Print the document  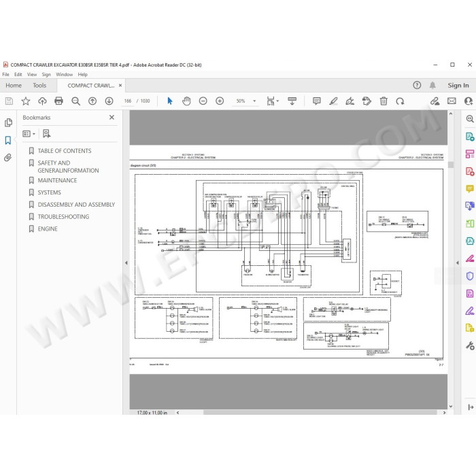[x=58, y=101]
